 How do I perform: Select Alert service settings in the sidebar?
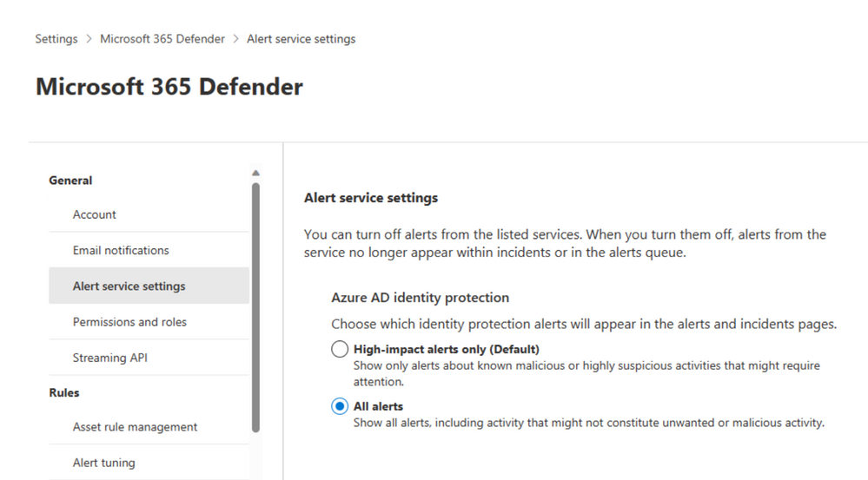tap(129, 286)
